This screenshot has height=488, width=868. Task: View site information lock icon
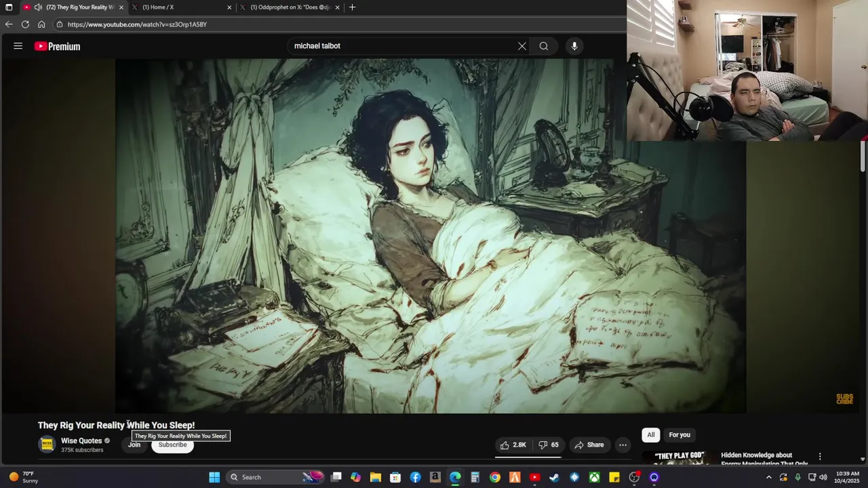tap(60, 24)
